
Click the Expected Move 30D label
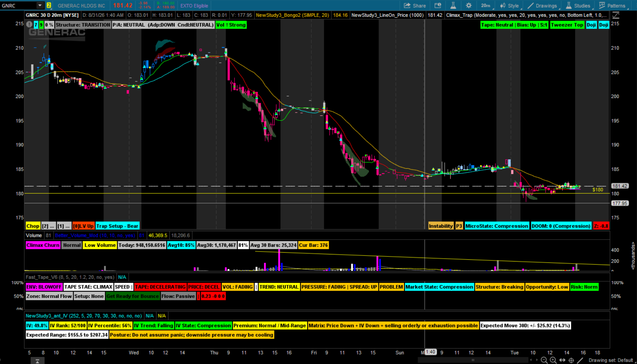click(x=525, y=325)
